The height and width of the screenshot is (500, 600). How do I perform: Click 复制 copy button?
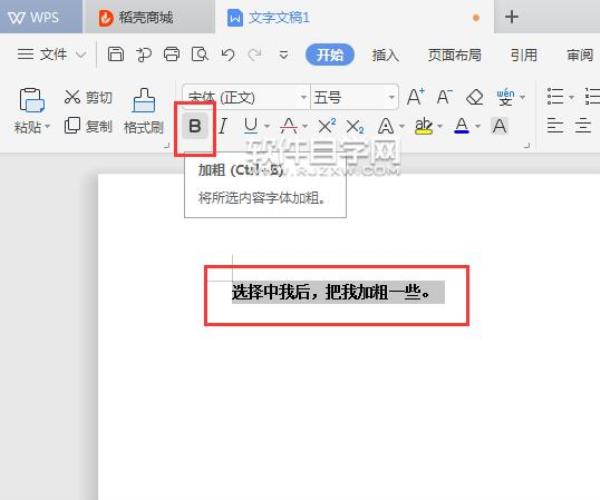point(88,126)
